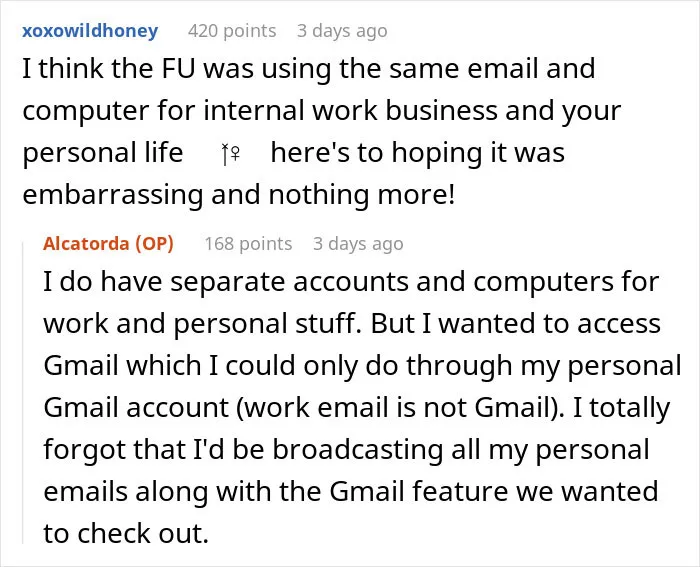700x567 pixels.
Task: Click the shrugging emoji after 'personal life'
Action: tap(231, 154)
